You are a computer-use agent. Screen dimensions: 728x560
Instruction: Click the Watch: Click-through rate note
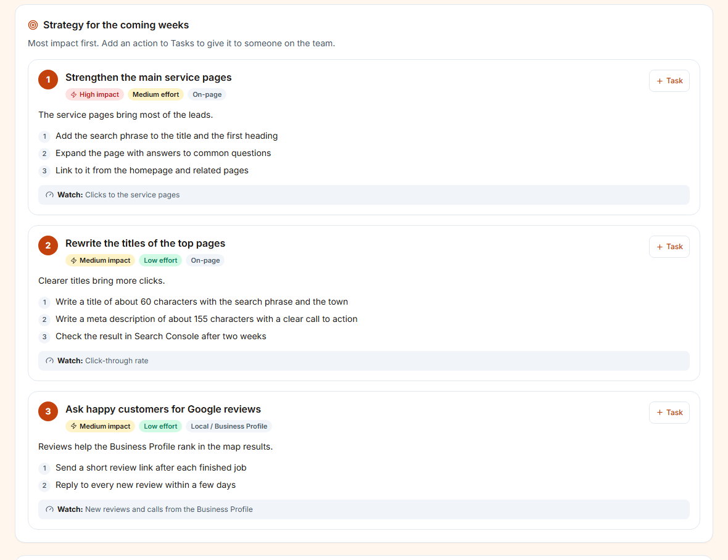pyautogui.click(x=364, y=361)
